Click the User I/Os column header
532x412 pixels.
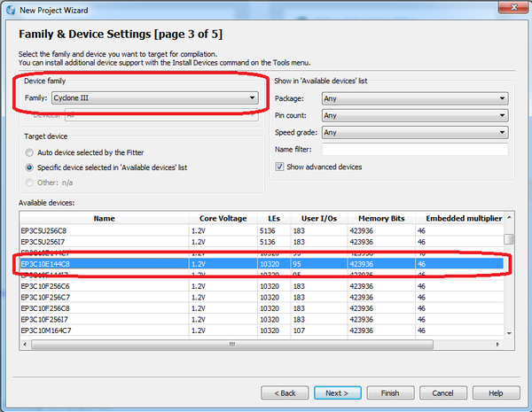point(317,218)
